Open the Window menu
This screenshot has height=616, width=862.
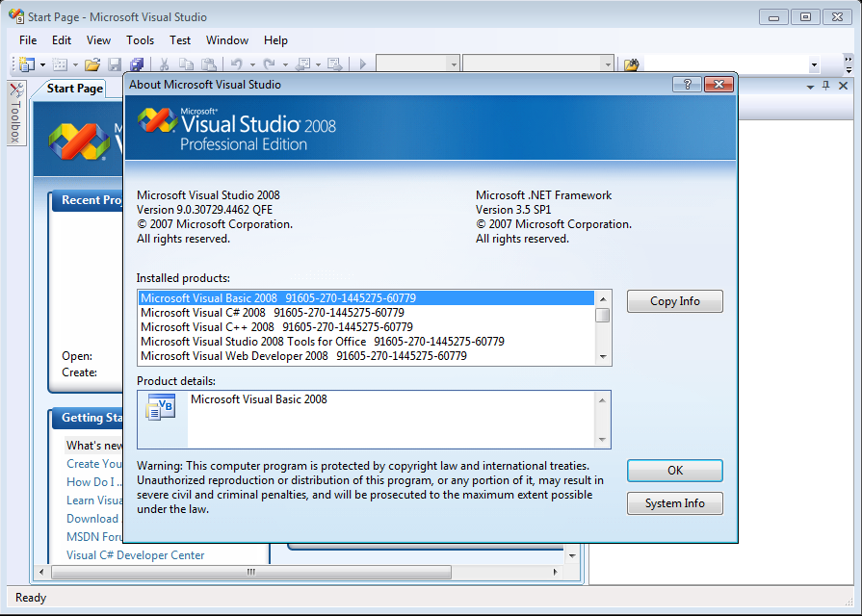pyautogui.click(x=227, y=40)
